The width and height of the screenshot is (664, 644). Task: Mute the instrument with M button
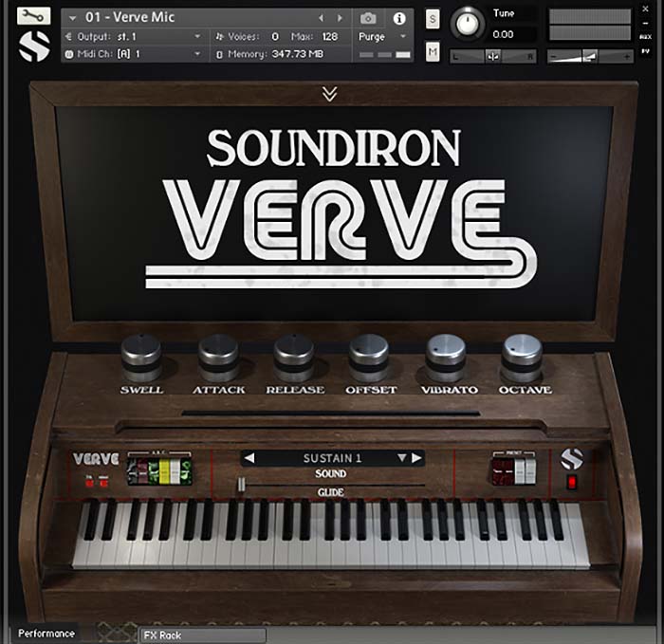click(433, 51)
